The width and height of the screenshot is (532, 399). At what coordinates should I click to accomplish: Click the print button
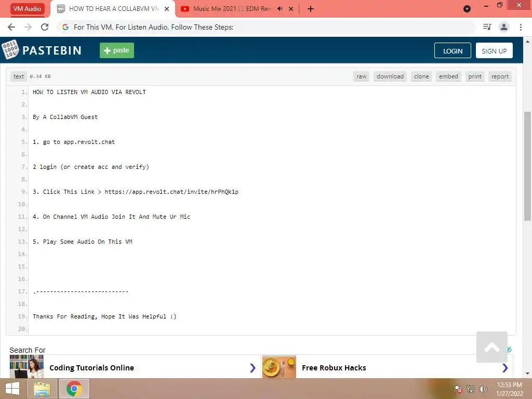(475, 76)
